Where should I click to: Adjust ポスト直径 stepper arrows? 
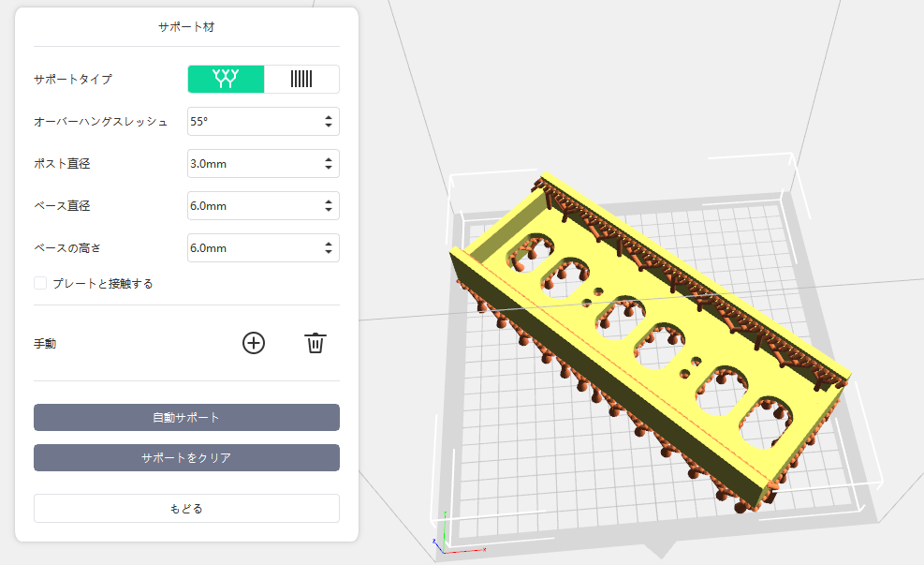coord(329,164)
